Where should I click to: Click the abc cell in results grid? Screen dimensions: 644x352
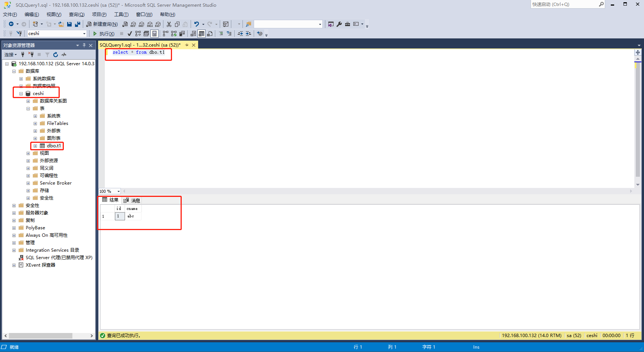click(133, 216)
